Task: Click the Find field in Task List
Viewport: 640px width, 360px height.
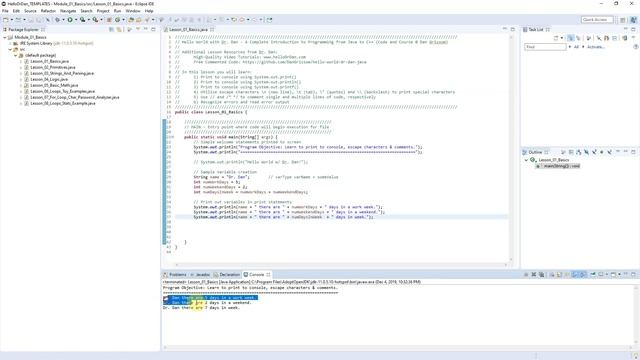Action: [x=545, y=47]
